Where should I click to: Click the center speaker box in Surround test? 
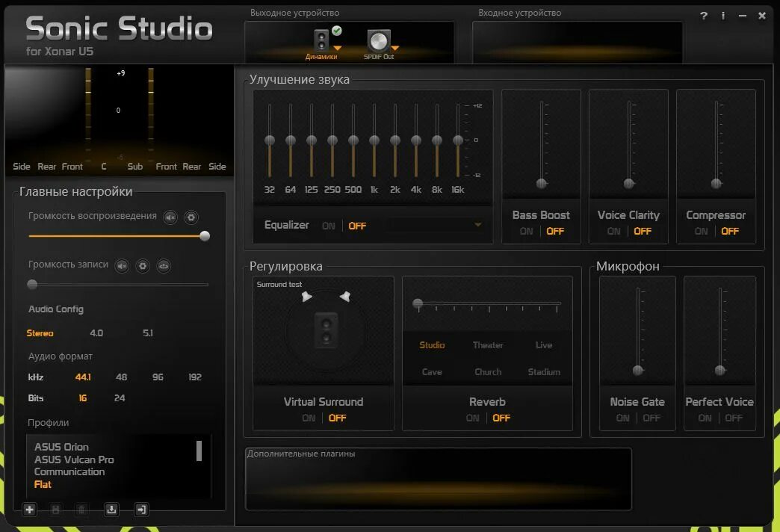click(326, 330)
